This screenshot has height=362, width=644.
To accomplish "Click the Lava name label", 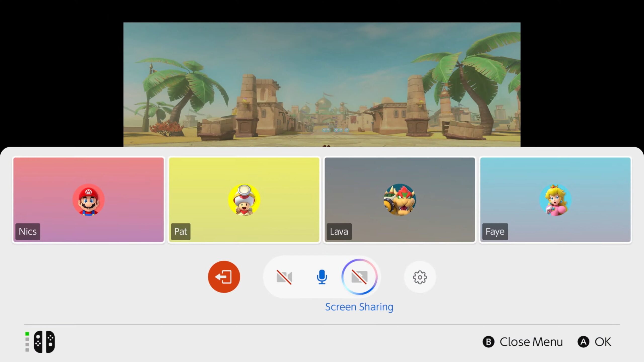I will (x=339, y=232).
